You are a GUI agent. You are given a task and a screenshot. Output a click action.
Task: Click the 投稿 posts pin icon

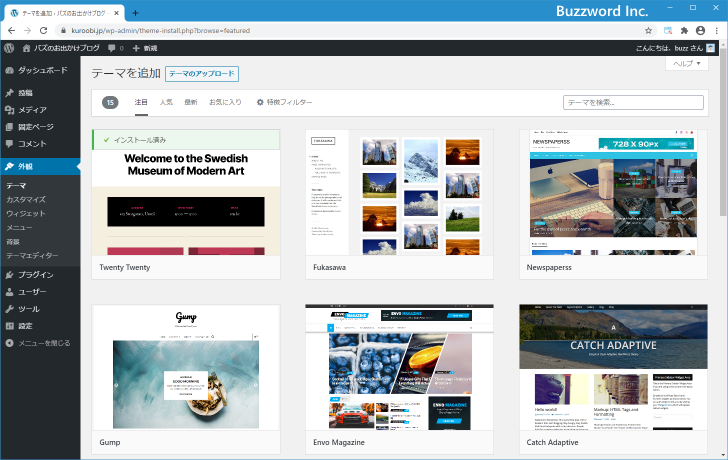point(9,93)
